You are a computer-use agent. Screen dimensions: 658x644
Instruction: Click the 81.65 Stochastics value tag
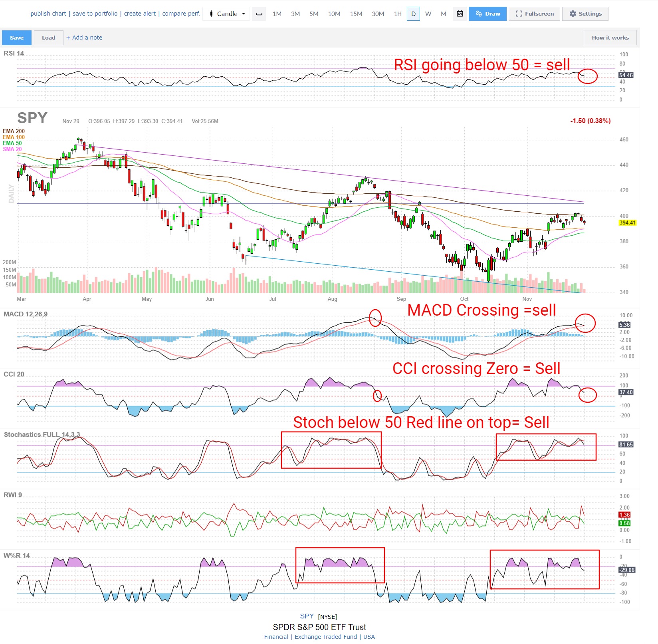pos(626,445)
